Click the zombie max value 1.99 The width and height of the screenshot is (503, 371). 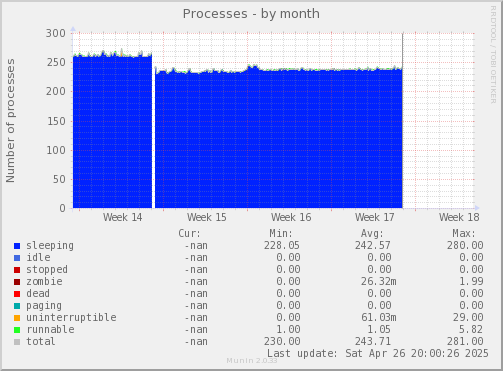[471, 281]
